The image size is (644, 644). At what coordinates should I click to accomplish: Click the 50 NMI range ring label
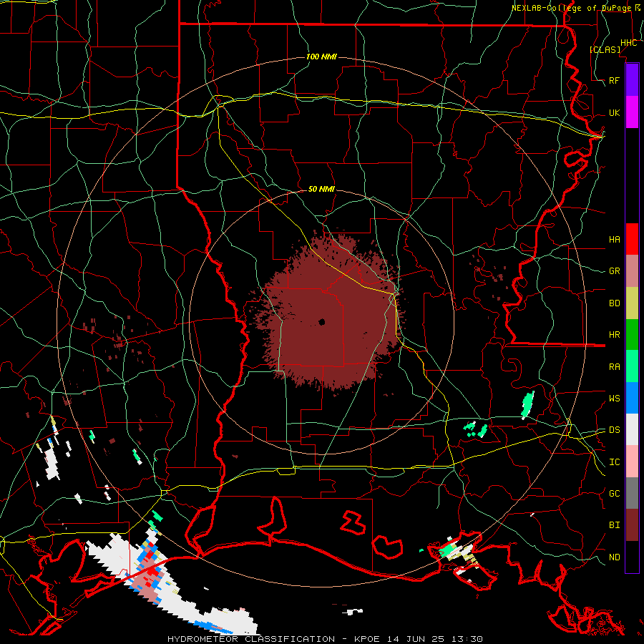(321, 189)
